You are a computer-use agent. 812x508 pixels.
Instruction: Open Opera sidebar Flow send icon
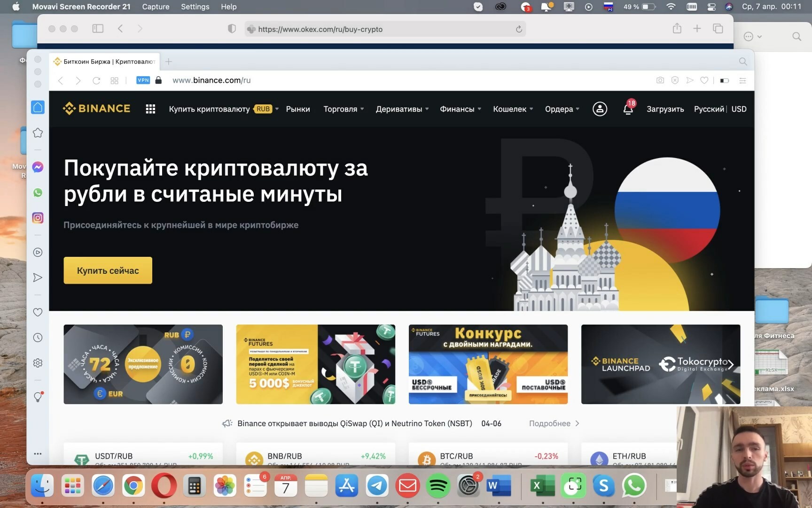tap(38, 278)
